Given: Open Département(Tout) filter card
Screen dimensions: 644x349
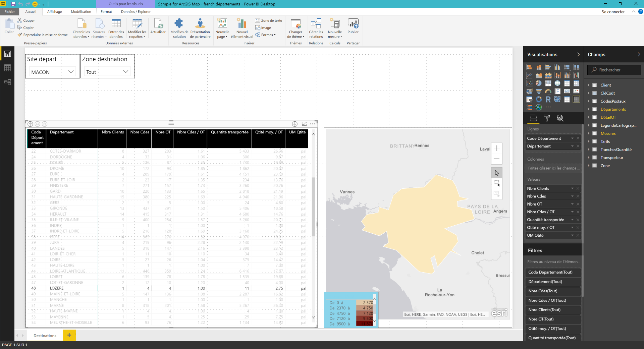Looking at the screenshot, I should click(x=553, y=282).
